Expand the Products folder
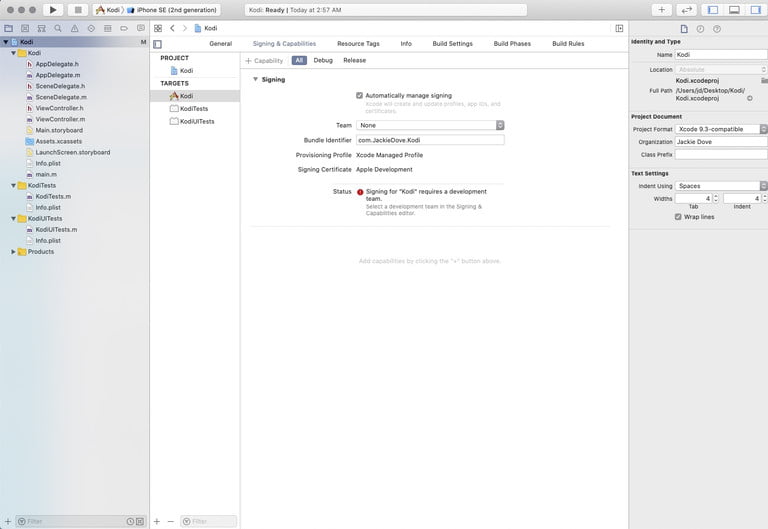Image resolution: width=768 pixels, height=529 pixels. (14, 251)
